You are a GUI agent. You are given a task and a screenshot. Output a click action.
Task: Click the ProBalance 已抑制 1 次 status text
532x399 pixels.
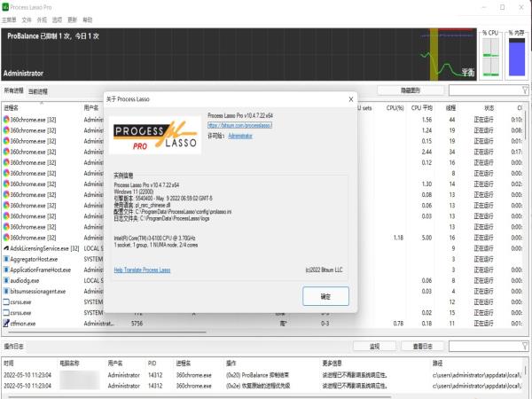53,35
